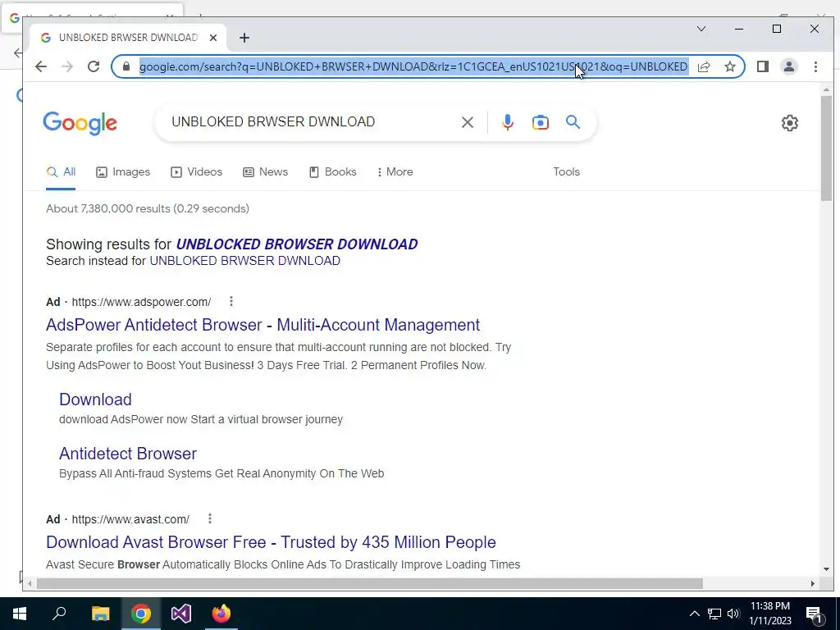Share this page using the share icon
The height and width of the screenshot is (630, 840).
(704, 66)
